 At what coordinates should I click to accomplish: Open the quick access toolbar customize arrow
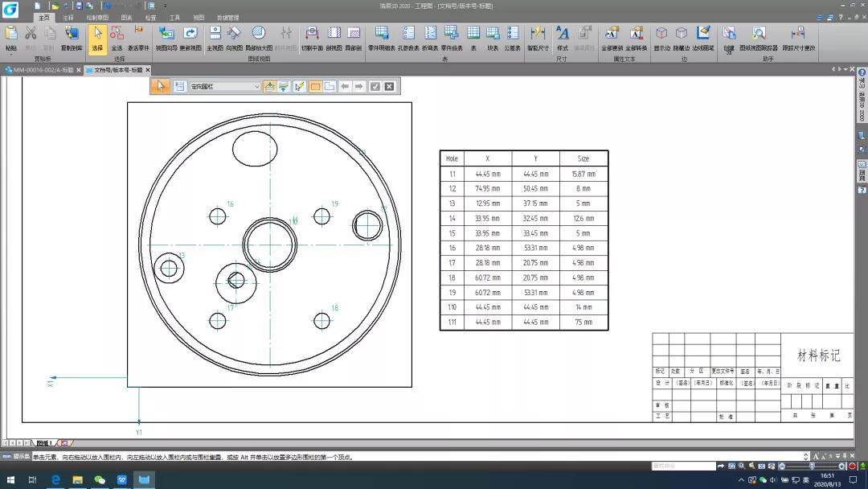coord(165,6)
